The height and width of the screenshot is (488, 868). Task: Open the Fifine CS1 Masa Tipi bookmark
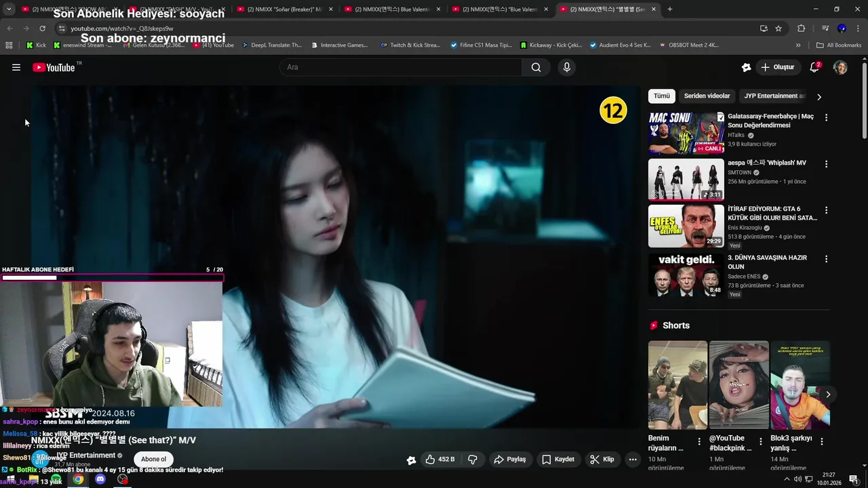pos(481,45)
